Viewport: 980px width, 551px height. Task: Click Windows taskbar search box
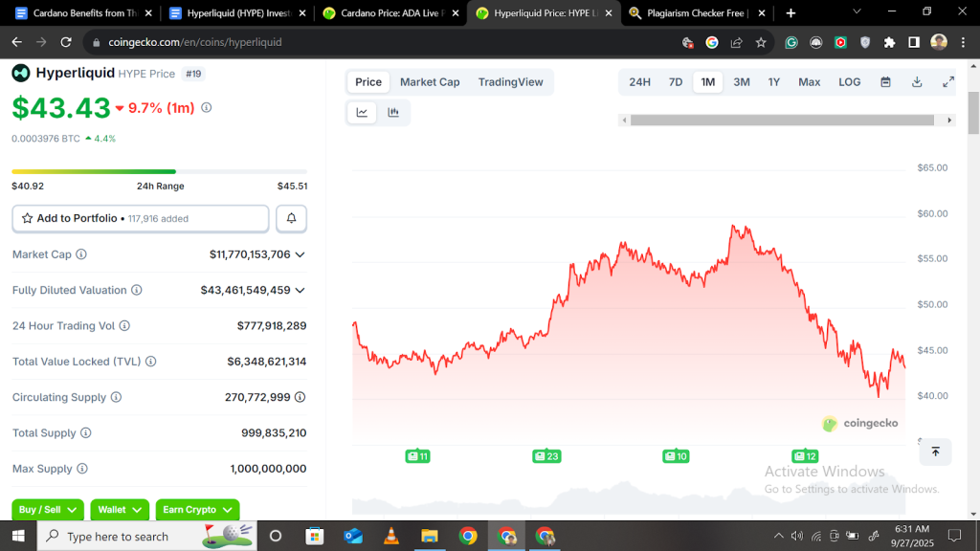(146, 536)
